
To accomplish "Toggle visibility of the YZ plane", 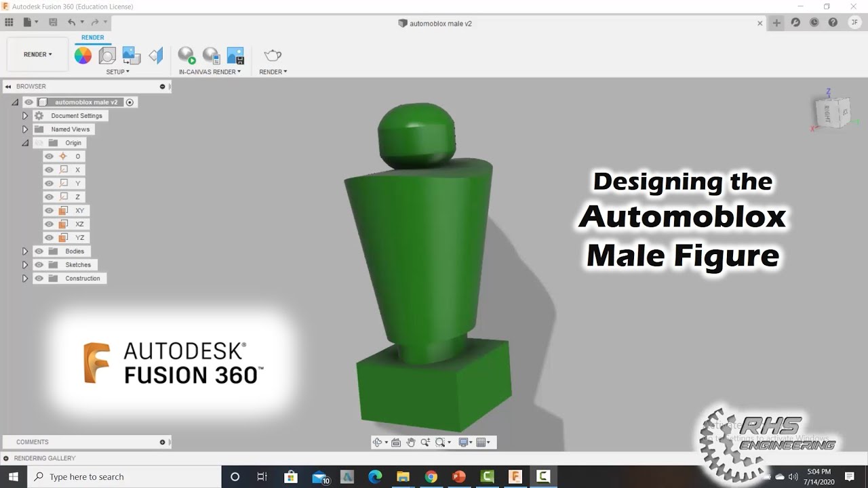I will click(49, 238).
